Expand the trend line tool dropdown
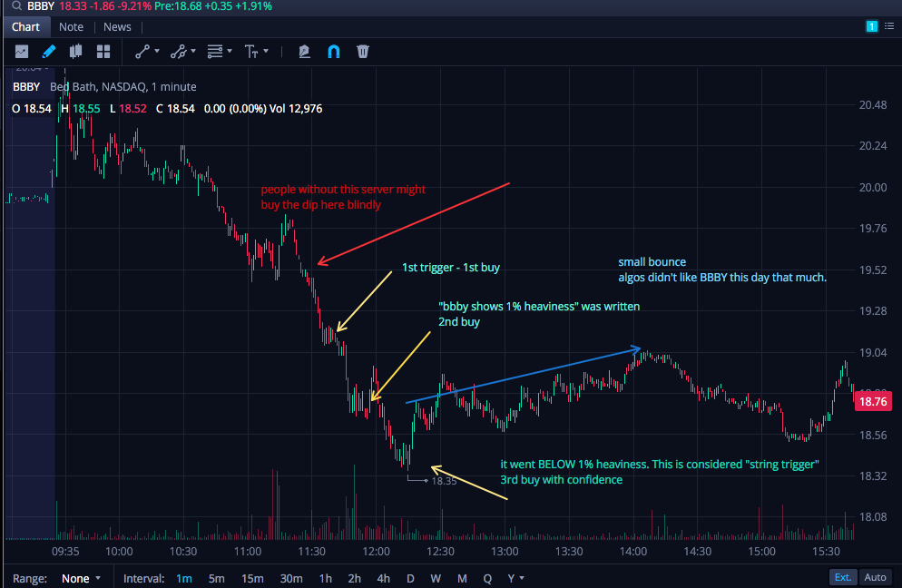902x588 pixels. [x=157, y=51]
